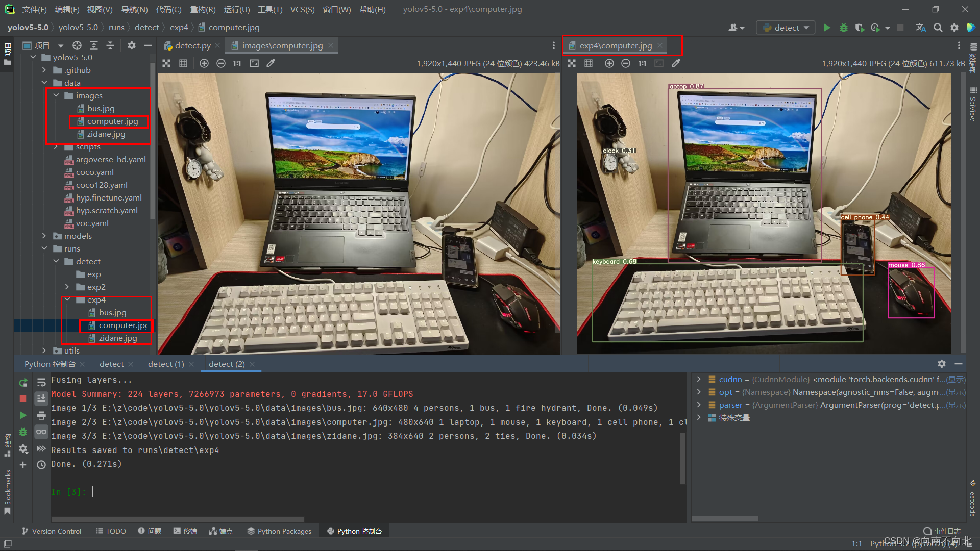The width and height of the screenshot is (980, 551).
Task: Stop the console with red stop icon
Action: click(x=23, y=398)
